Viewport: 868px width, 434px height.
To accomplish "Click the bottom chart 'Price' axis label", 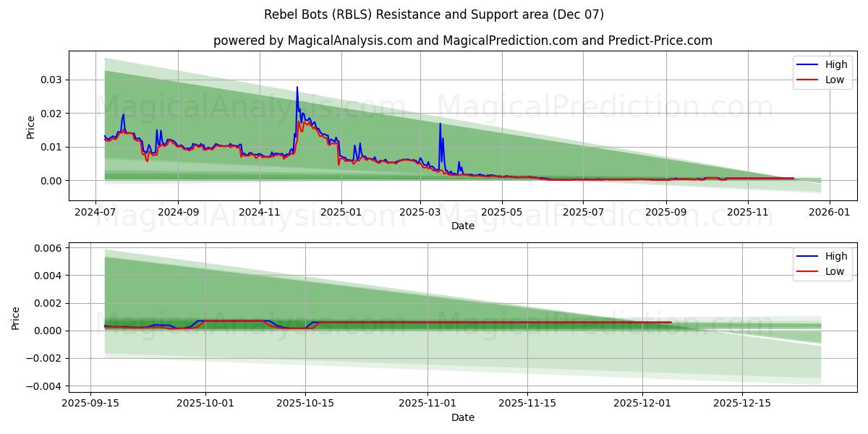I will click(16, 318).
